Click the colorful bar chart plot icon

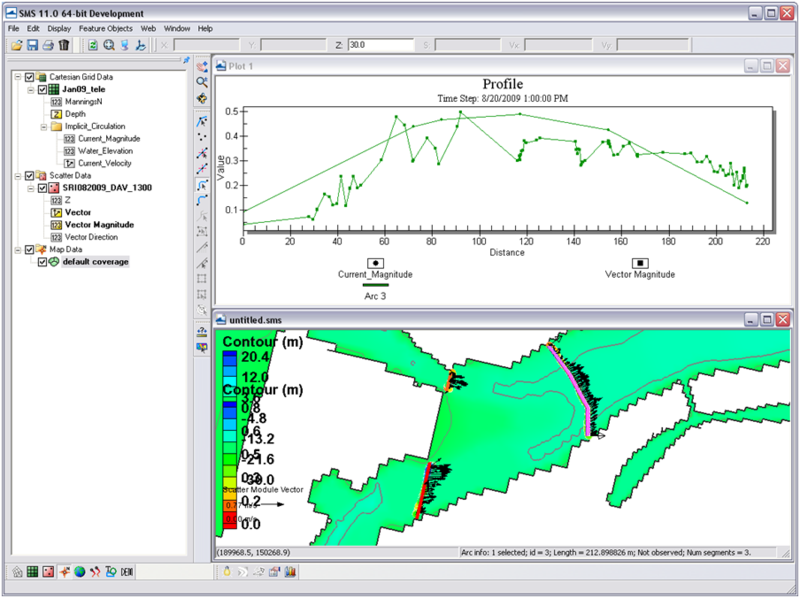pyautogui.click(x=290, y=572)
